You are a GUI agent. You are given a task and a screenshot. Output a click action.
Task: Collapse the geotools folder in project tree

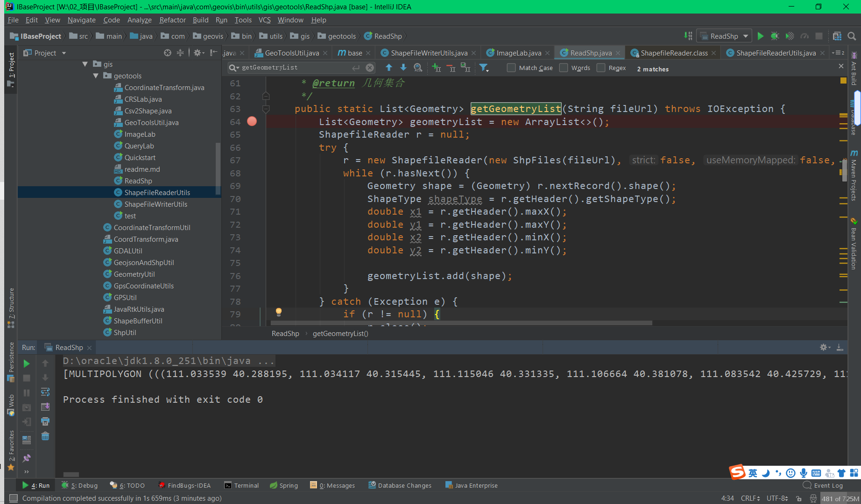[x=96, y=76]
